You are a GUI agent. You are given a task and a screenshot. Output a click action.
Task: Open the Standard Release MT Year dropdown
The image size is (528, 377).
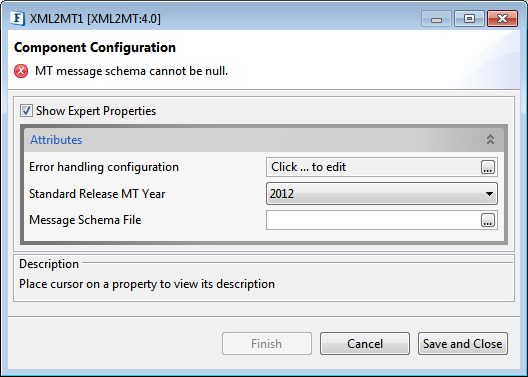pos(382,194)
